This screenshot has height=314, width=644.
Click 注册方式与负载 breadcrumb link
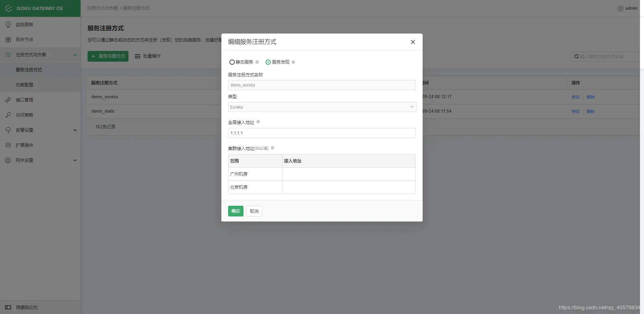click(103, 8)
